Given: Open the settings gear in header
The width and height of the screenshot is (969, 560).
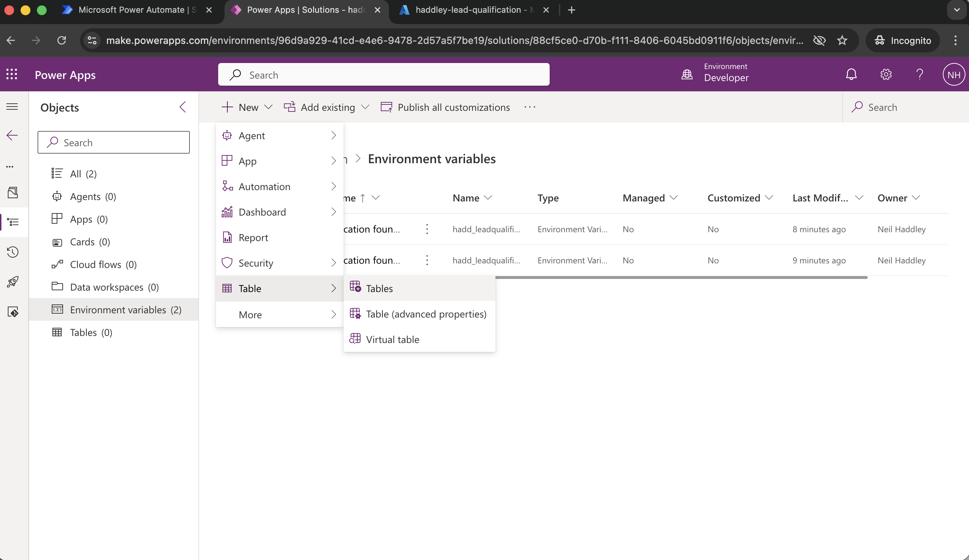Looking at the screenshot, I should (885, 75).
